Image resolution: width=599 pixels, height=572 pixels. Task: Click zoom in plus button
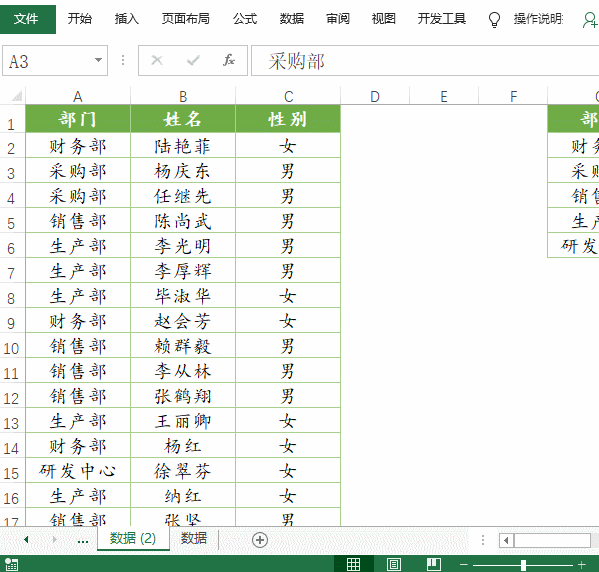[x=582, y=564]
